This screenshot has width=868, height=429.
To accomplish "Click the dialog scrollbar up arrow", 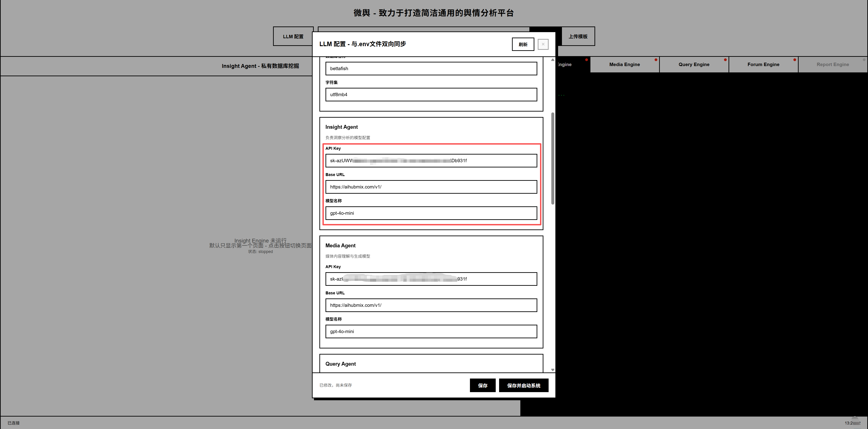I will pyautogui.click(x=553, y=60).
